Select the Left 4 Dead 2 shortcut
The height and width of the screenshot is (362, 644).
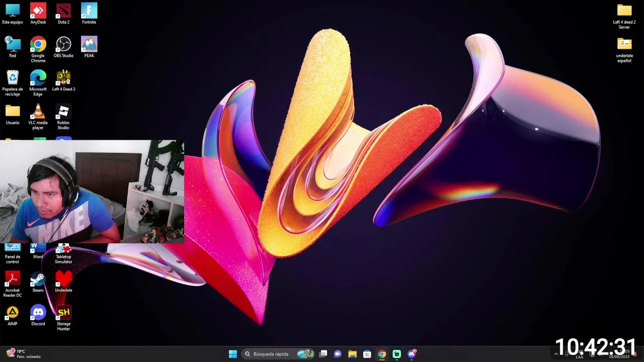(63, 81)
